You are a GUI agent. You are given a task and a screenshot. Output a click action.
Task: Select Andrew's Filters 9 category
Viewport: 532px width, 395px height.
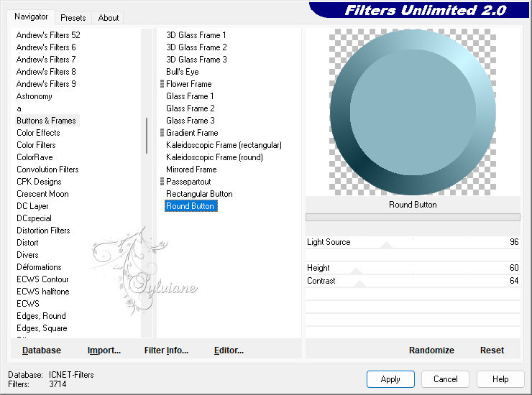pyautogui.click(x=46, y=84)
